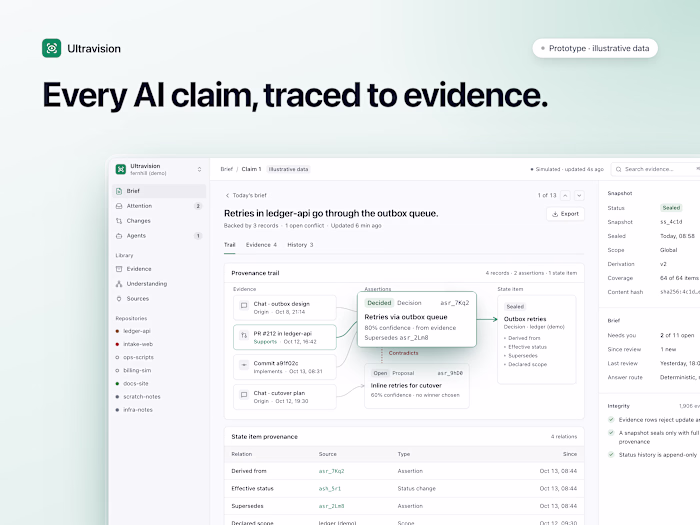Select Retries via outbox queue assertion
700x525 pixels.
[x=417, y=320]
